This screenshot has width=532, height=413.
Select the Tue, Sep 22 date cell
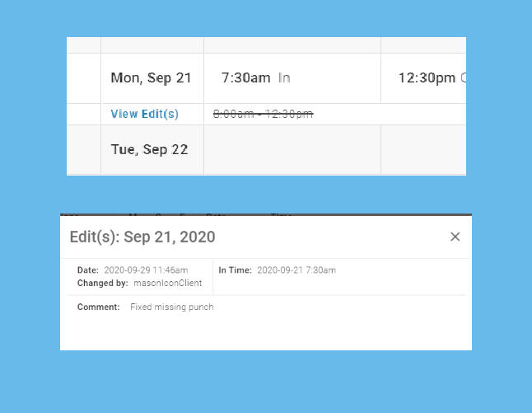coord(149,149)
